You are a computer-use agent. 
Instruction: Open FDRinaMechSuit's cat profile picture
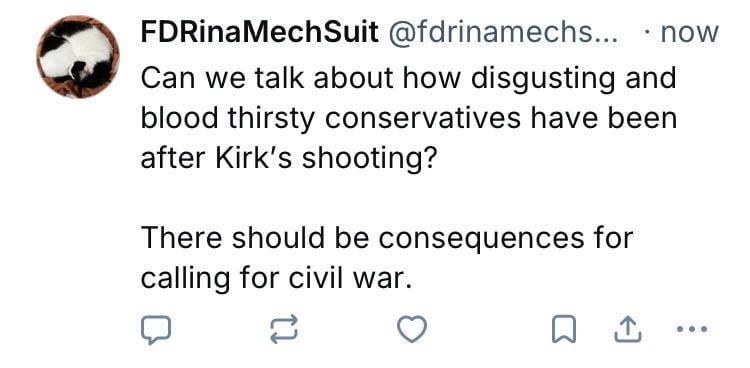coord(78,56)
